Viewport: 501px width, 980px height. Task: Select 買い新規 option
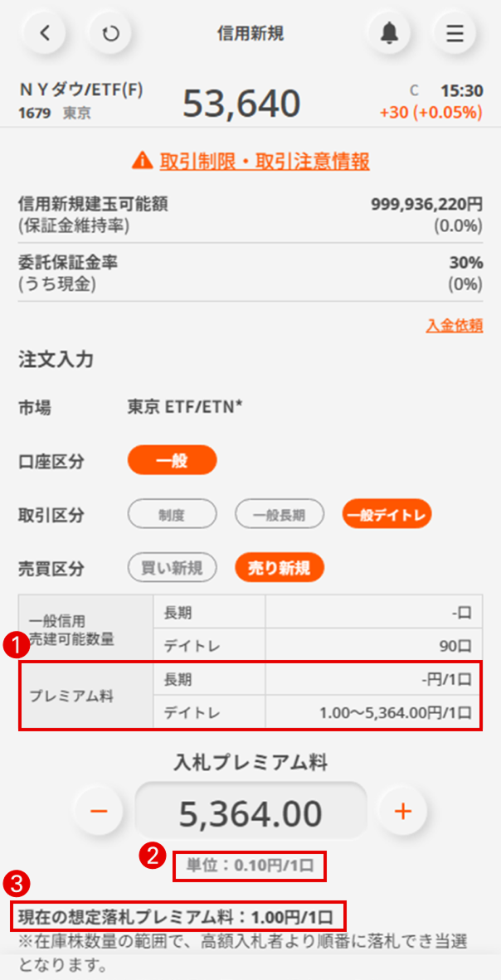tap(172, 568)
